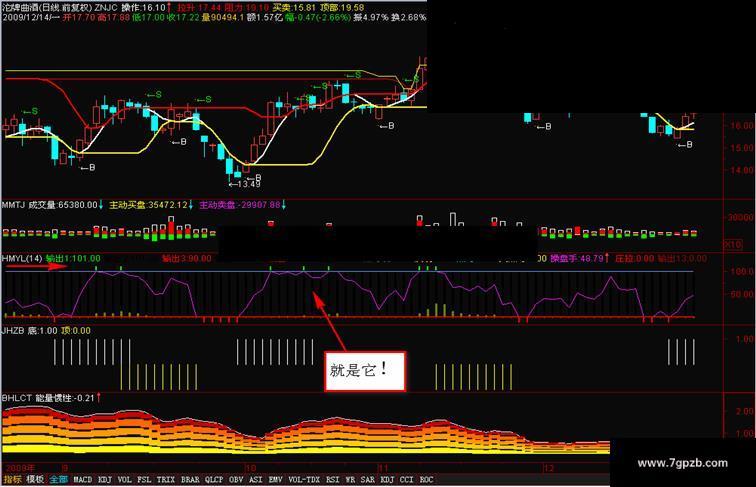The height and width of the screenshot is (487, 756).
Task: Select the SAR indicator tab
Action: (367, 480)
